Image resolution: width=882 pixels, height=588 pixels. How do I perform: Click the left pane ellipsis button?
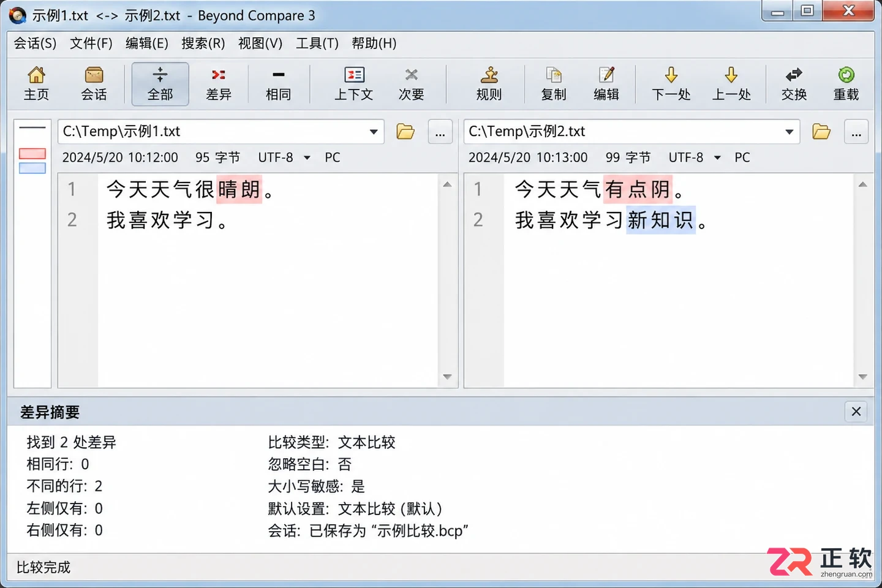click(440, 132)
